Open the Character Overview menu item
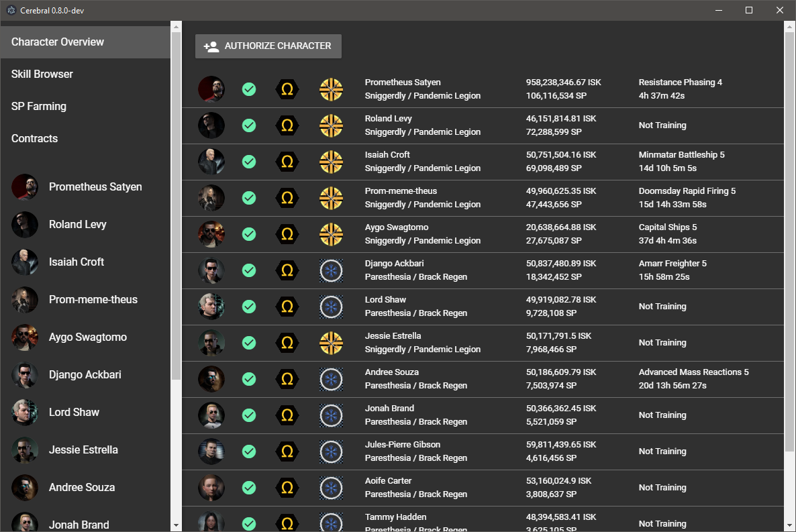Screen dimensions: 796x532 tap(85, 42)
